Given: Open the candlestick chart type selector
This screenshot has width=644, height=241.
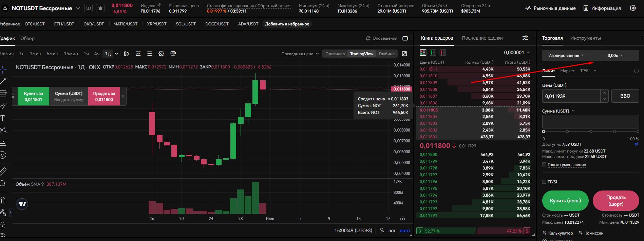Looking at the screenshot, I should (126, 54).
